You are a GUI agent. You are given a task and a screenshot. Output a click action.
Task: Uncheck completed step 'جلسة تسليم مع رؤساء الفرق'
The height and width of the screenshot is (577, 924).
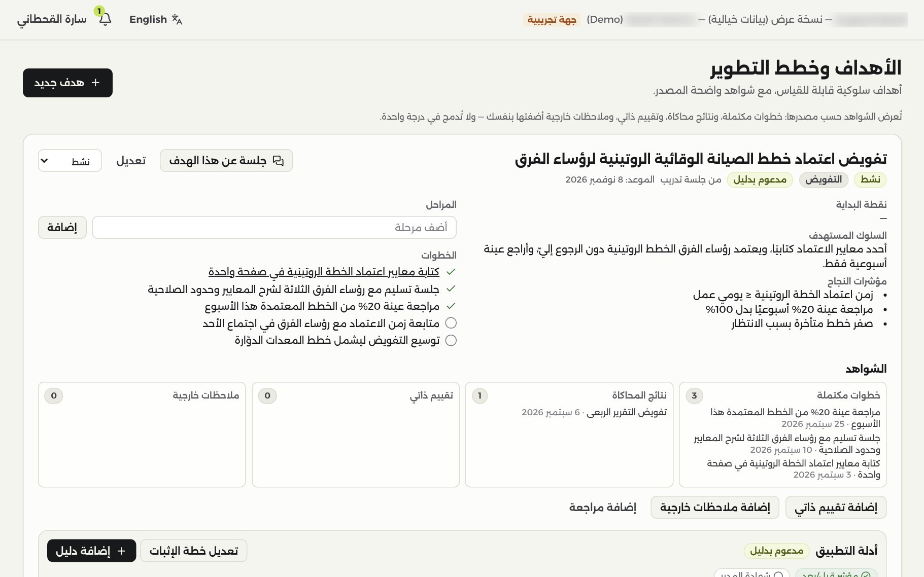451,289
